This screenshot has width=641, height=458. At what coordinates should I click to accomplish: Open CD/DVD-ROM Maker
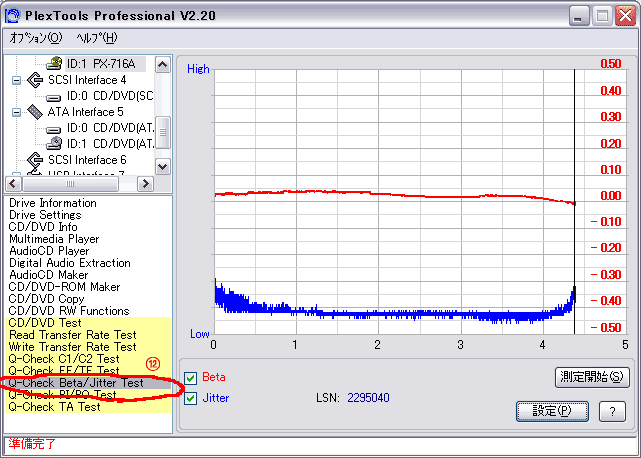[64, 287]
